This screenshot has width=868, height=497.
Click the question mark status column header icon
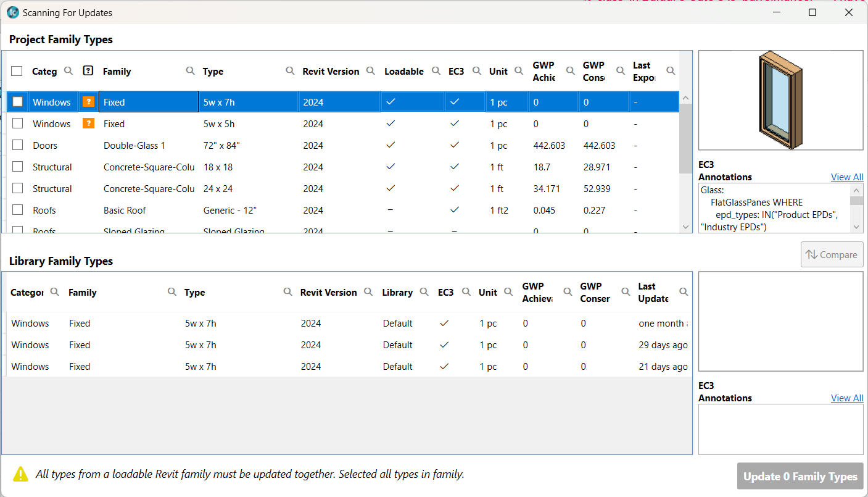tap(88, 71)
